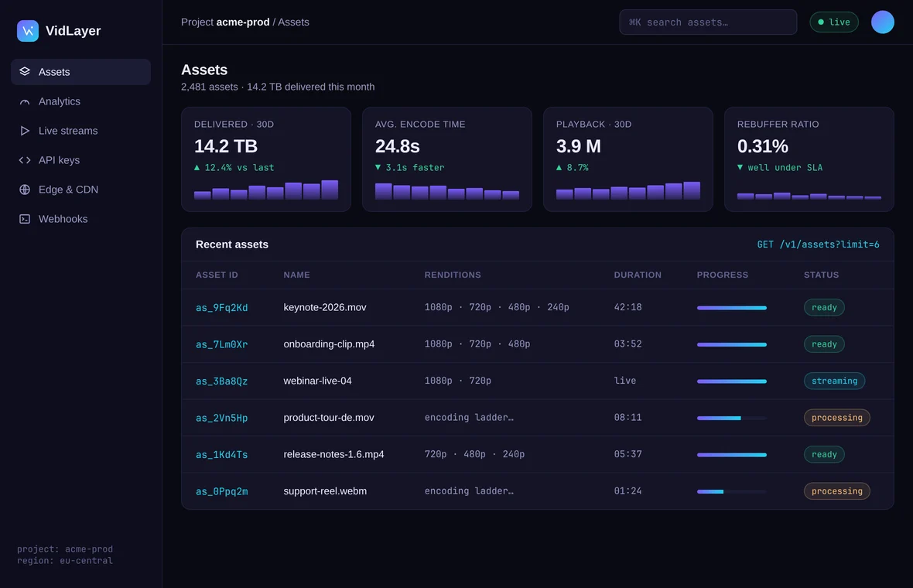The height and width of the screenshot is (588, 913).
Task: Click the STATUS column header
Action: click(x=821, y=275)
